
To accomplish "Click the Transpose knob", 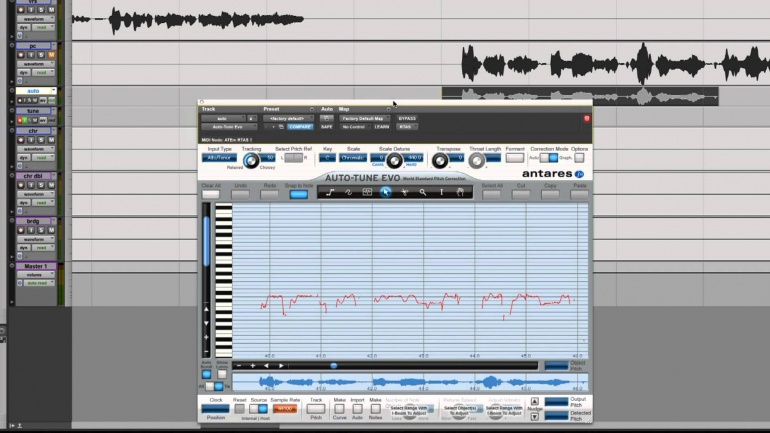I will pyautogui.click(x=440, y=161).
